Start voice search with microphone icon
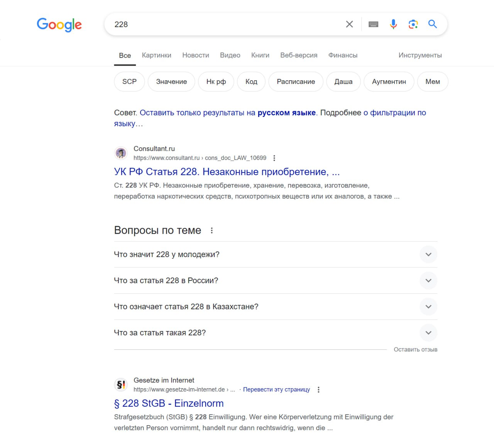Image resolution: width=494 pixels, height=448 pixels. (393, 24)
